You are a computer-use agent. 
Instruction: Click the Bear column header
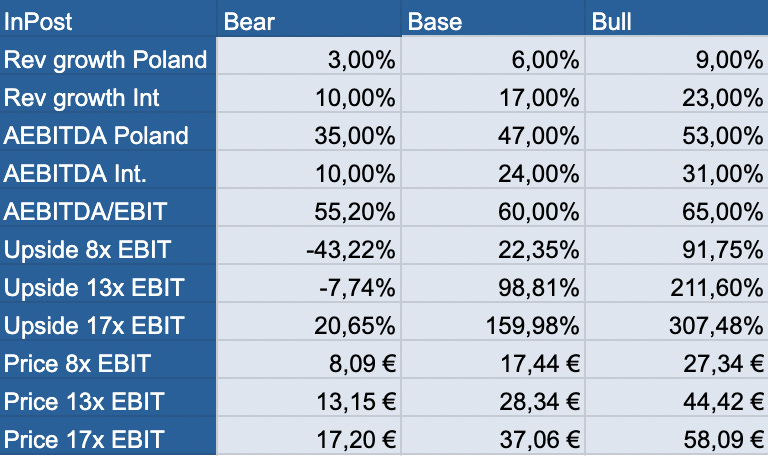coord(309,18)
